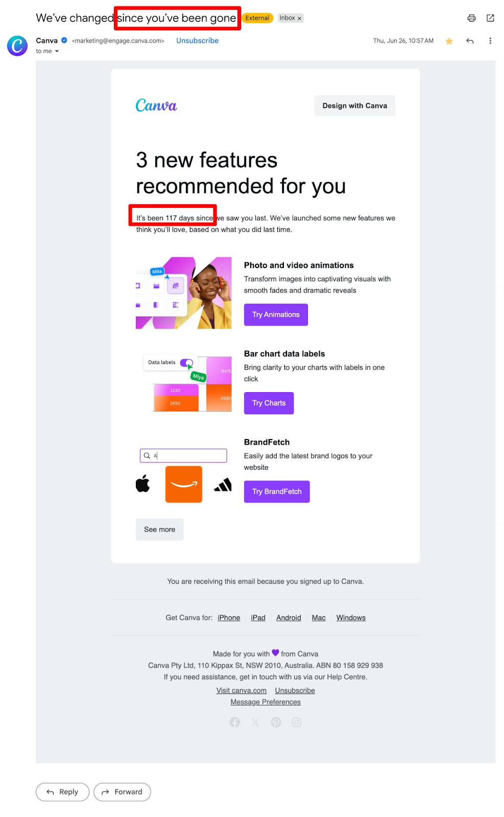
Task: Expand recipient details next to "to me"
Action: (x=57, y=52)
